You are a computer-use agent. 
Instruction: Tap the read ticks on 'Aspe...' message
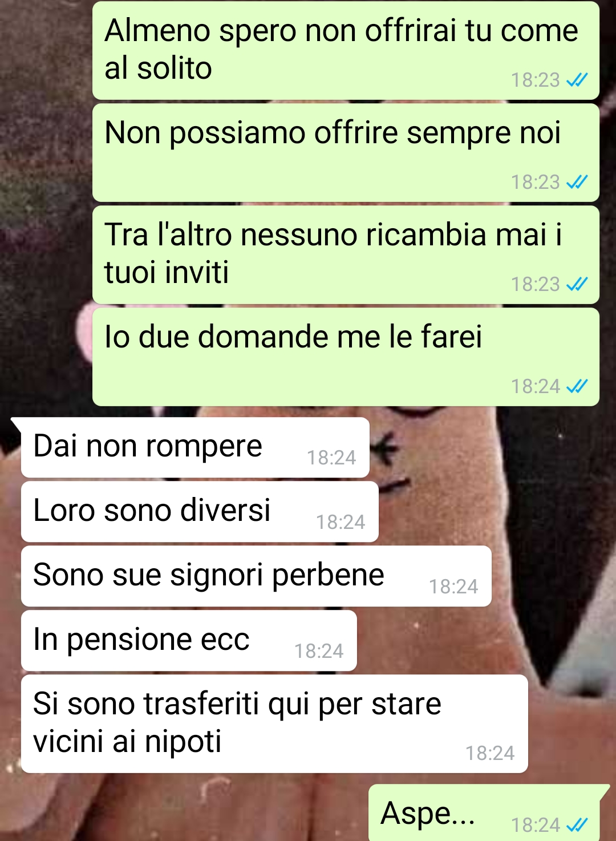pos(577,825)
